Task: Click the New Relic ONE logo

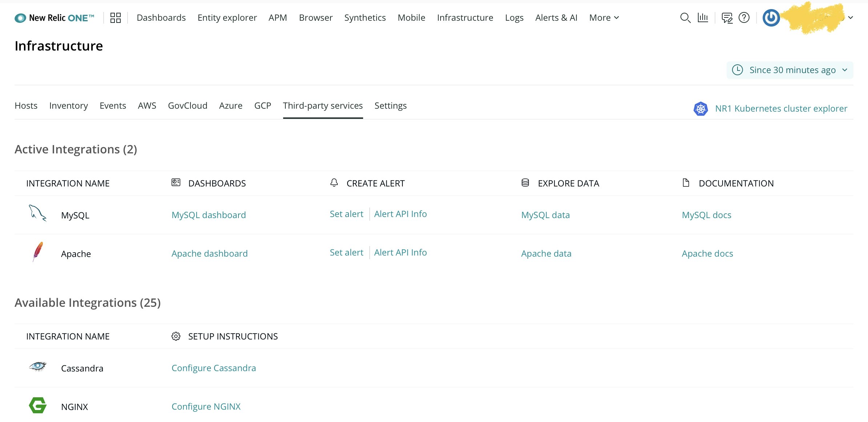Action: (55, 18)
